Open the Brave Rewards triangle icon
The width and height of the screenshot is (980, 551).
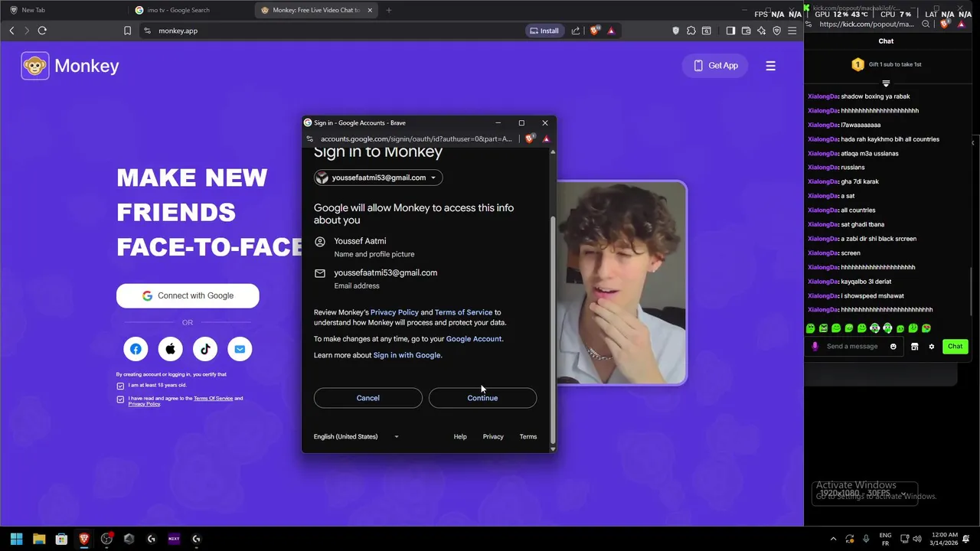coord(611,31)
